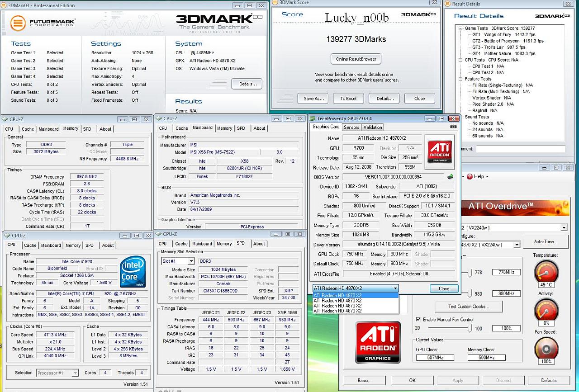Click the CPU-Z processor window title icon
579x392 pixels.
click(7, 236)
